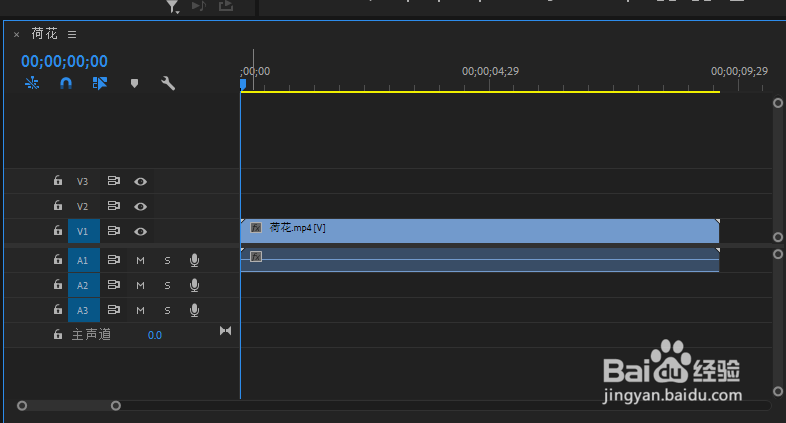Image resolution: width=786 pixels, height=423 pixels.
Task: Open Timeline Display Settings wrench
Action: (x=168, y=85)
